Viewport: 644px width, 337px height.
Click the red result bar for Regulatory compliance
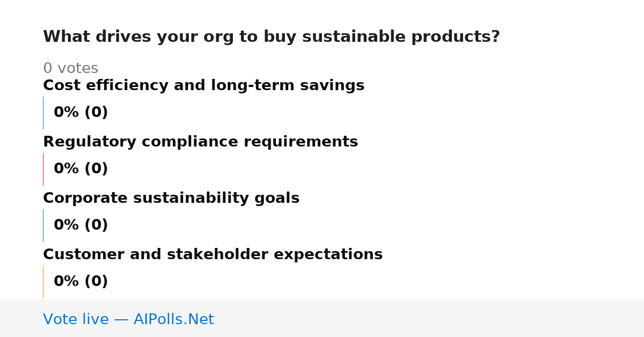(x=43, y=169)
